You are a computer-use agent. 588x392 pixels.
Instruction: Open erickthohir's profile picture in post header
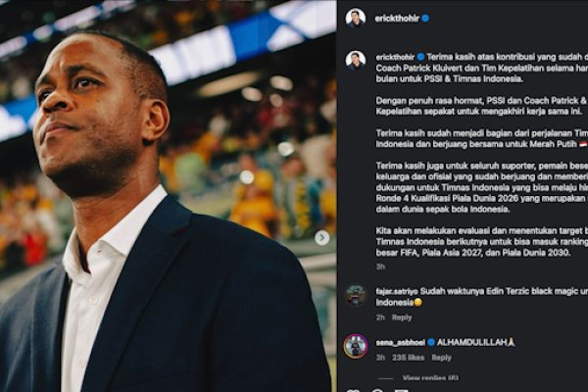tap(355, 18)
